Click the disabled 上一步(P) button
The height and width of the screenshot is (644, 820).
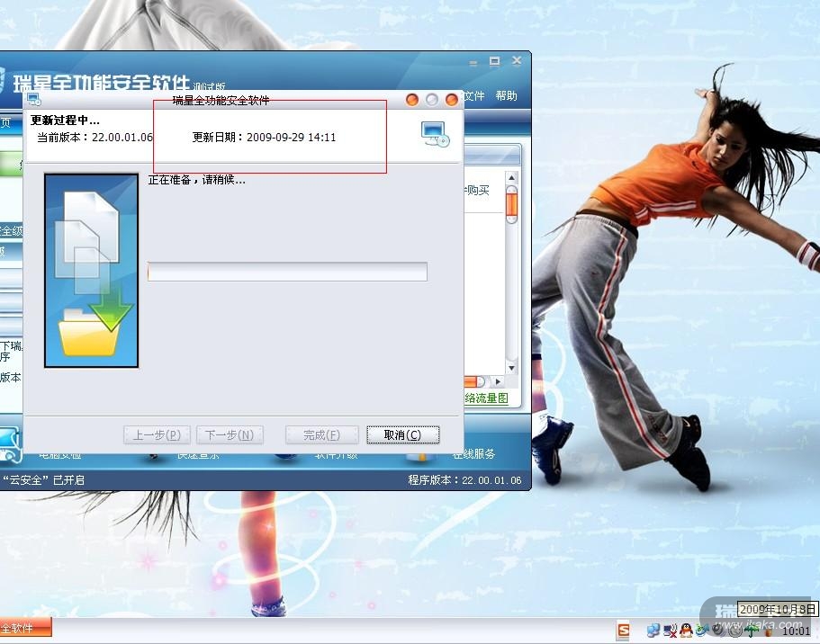(157, 435)
